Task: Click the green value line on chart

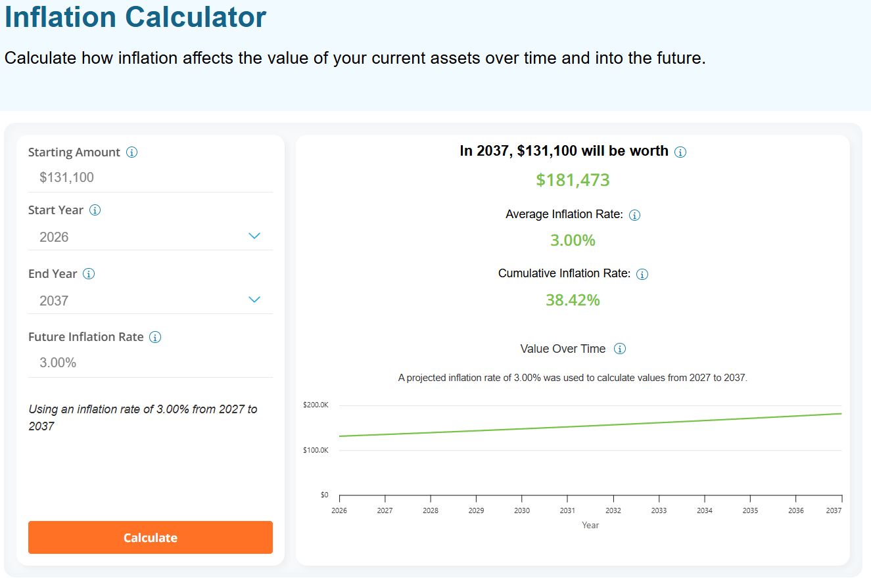Action: click(x=590, y=426)
